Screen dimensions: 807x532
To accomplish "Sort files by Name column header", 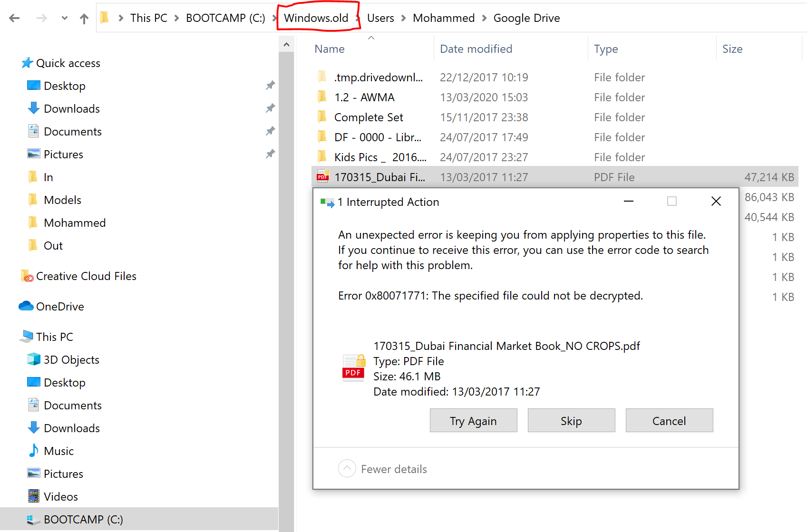I will pyautogui.click(x=330, y=49).
